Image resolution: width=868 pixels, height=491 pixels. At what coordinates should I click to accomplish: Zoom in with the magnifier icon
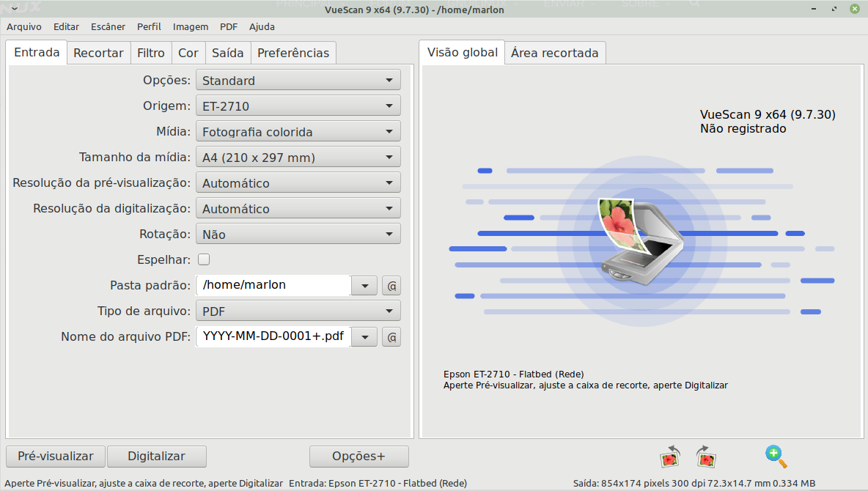(x=776, y=457)
